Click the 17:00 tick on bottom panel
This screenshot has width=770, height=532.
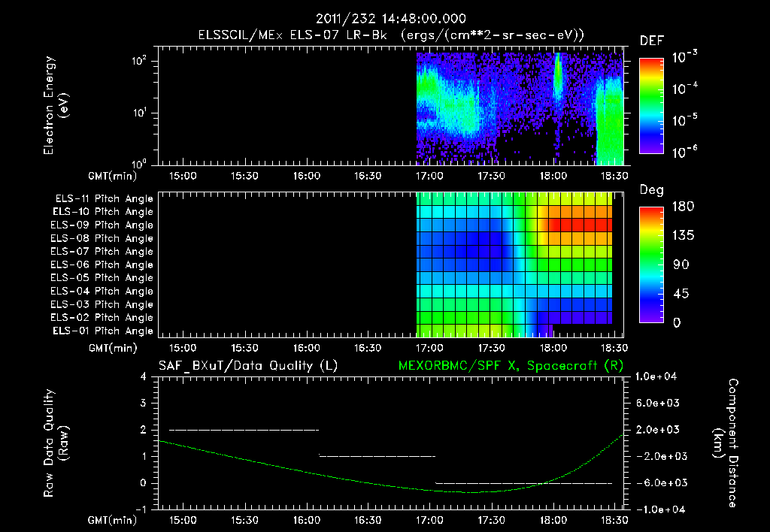[429, 520]
